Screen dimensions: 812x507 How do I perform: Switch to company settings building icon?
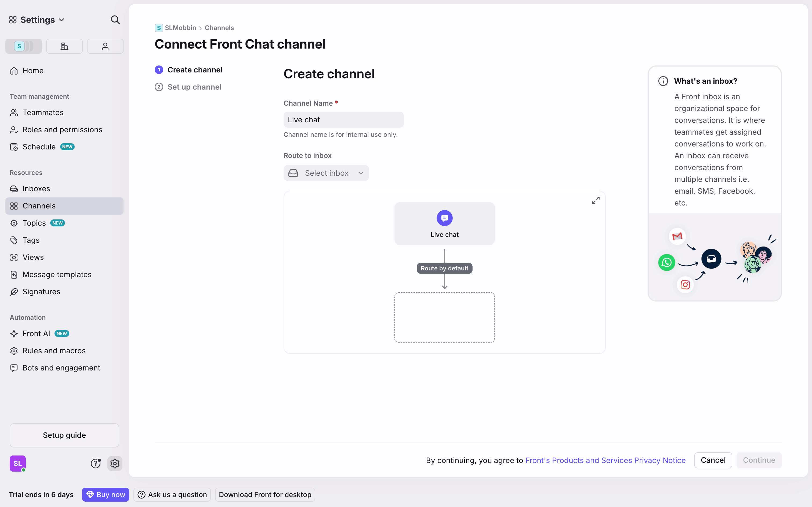coord(64,46)
